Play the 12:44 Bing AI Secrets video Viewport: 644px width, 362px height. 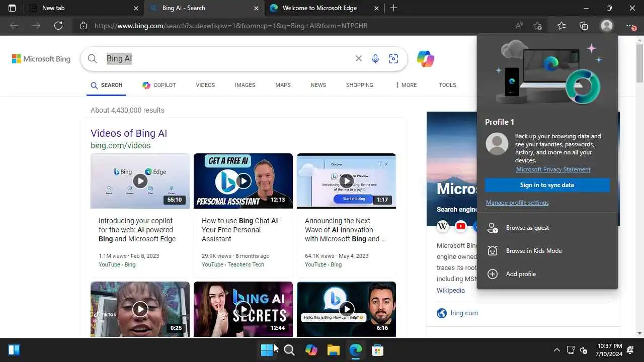[x=243, y=309]
